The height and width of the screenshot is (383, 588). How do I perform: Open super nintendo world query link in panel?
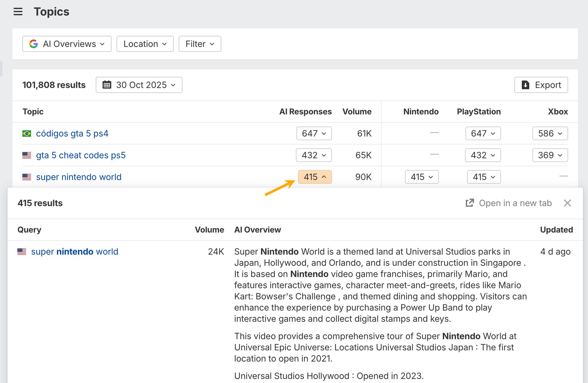(75, 251)
